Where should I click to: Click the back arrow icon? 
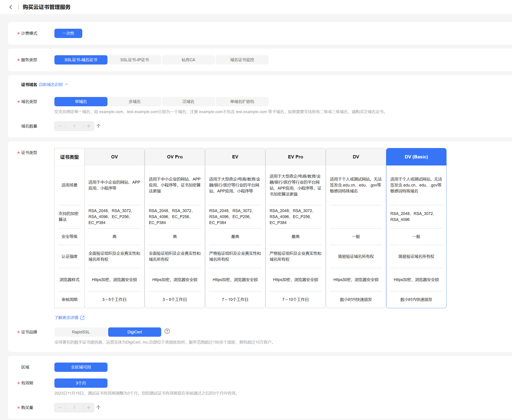[11, 7]
